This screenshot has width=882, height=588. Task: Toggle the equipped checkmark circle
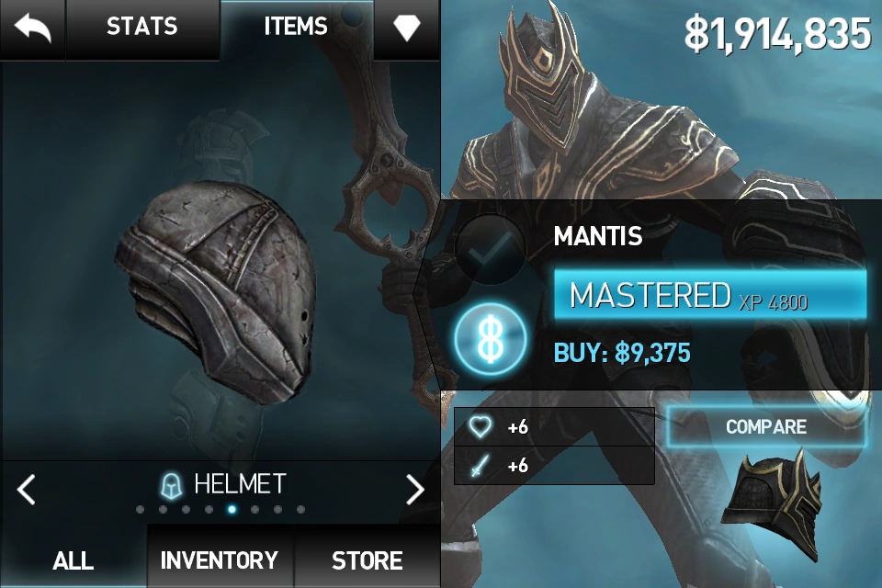(490, 249)
